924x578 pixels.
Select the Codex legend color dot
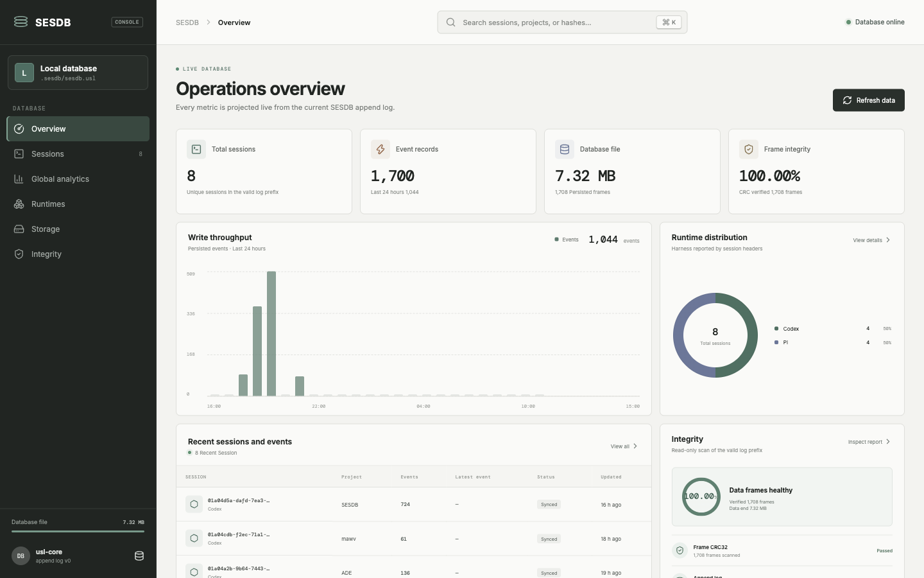pos(776,329)
